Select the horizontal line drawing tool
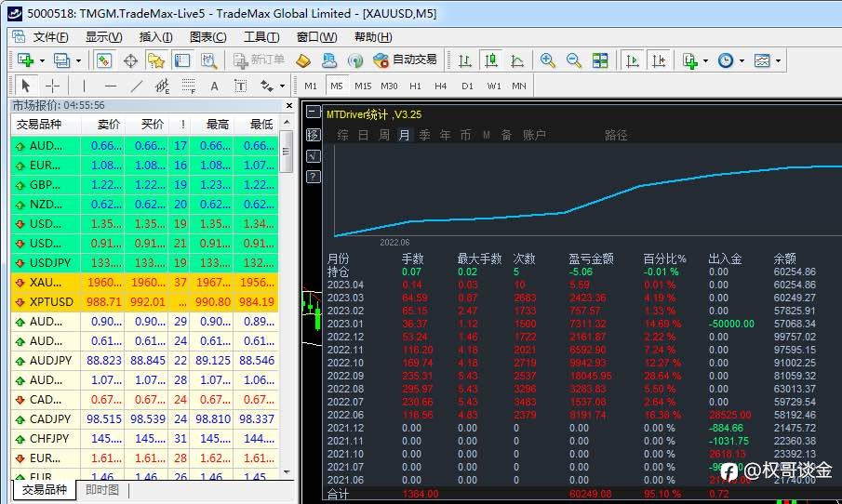This screenshot has width=842, height=504. [111, 86]
